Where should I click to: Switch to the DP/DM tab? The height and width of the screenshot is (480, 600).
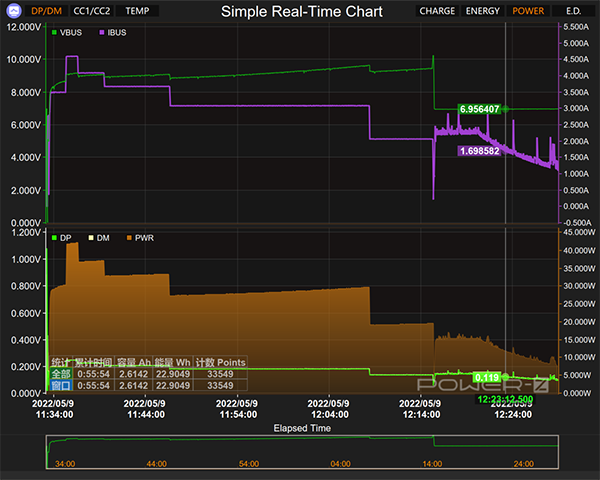click(x=46, y=11)
